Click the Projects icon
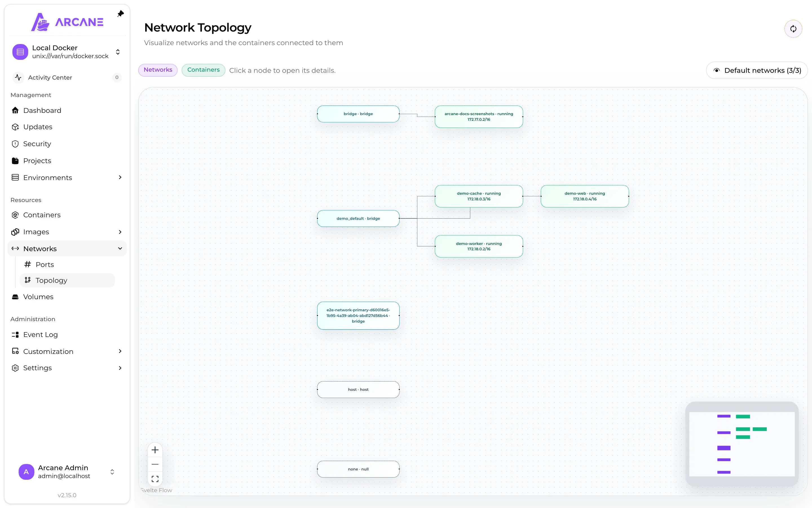This screenshot has width=812, height=508. point(15,161)
